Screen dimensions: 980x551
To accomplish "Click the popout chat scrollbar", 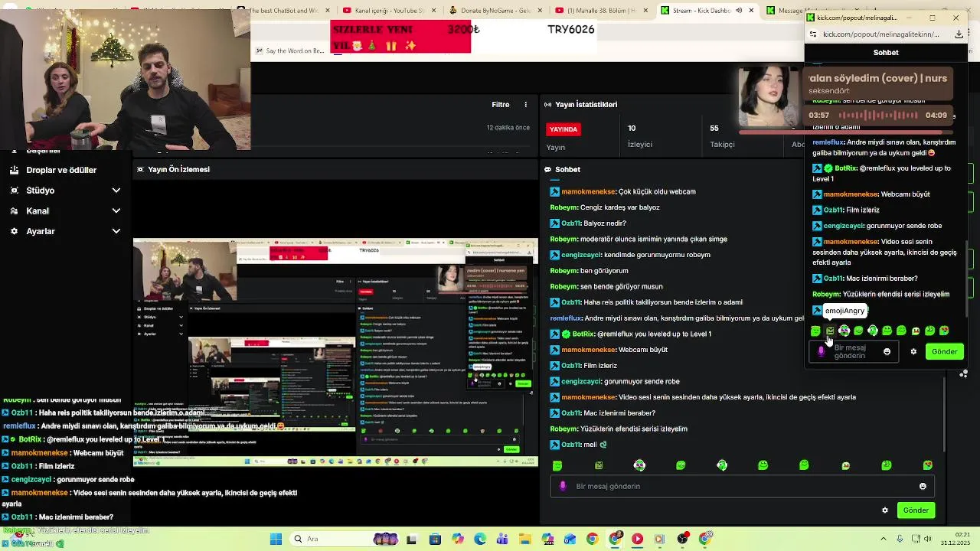I will (x=965, y=279).
